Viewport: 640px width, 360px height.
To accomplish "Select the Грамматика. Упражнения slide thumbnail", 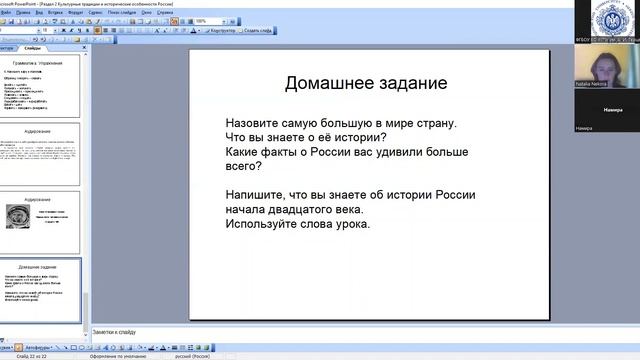I will [x=39, y=86].
